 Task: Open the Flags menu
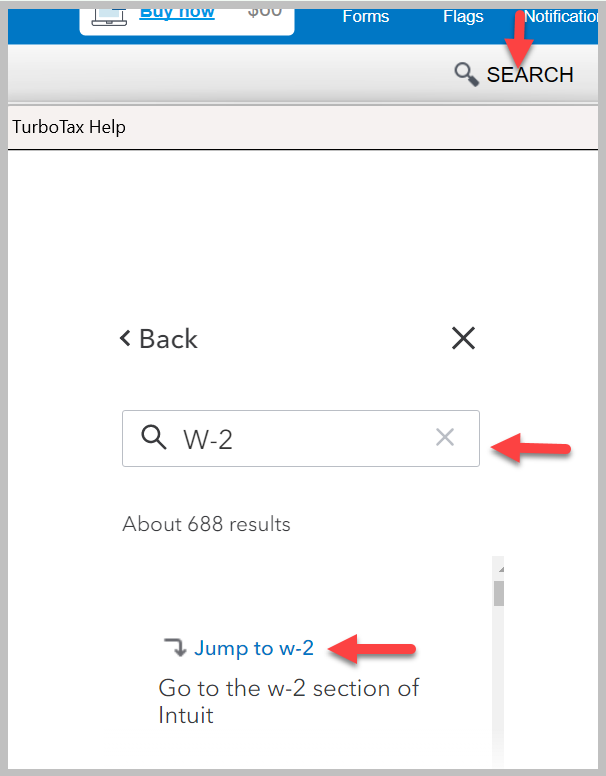[463, 16]
